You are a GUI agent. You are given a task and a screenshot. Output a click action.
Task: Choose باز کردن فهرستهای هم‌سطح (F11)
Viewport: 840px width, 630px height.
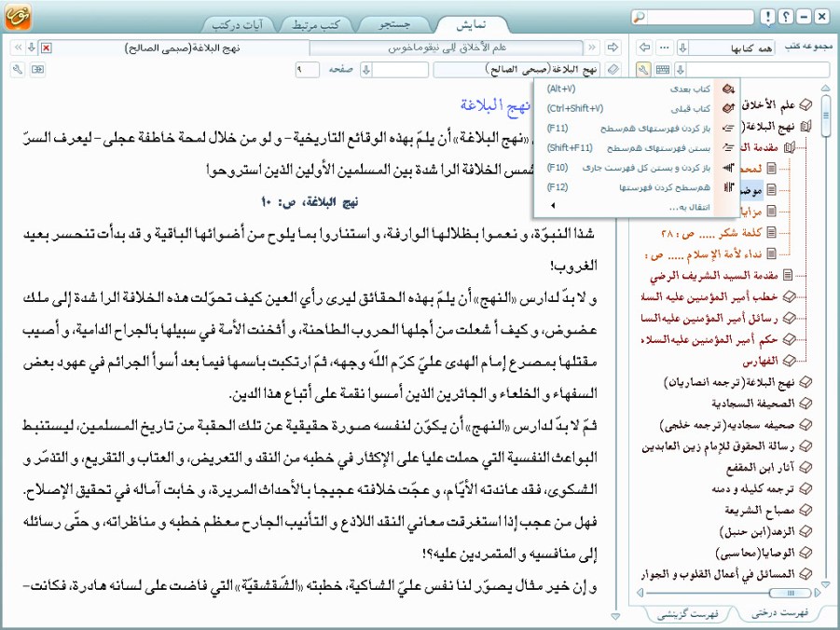[630, 129]
